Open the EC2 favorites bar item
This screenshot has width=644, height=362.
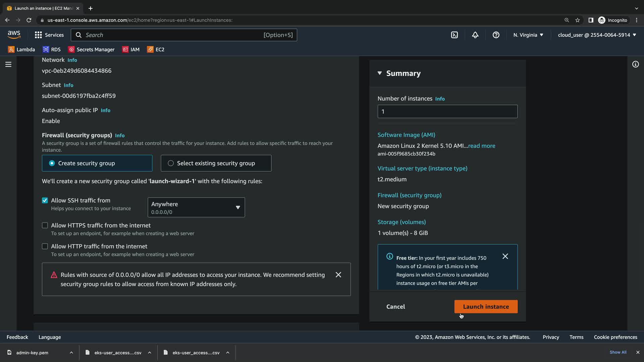156,50
